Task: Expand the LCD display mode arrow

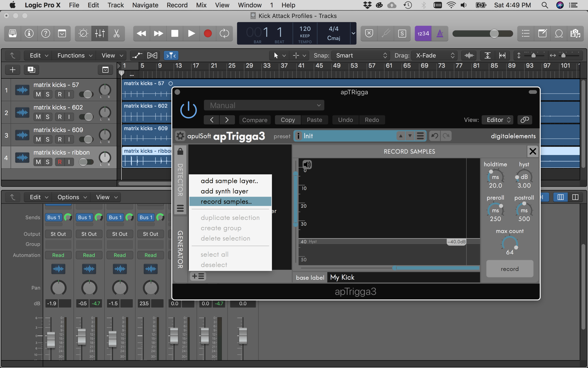Action: pos(354,33)
